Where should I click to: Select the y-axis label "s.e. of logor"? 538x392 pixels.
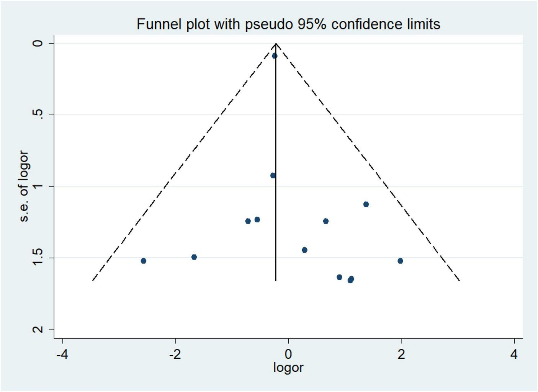[24, 186]
